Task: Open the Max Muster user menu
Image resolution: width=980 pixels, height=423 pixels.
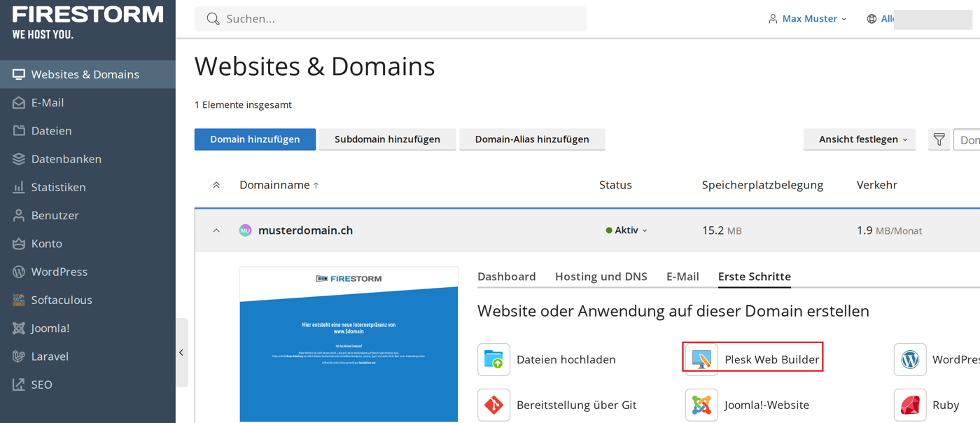Action: pos(807,19)
